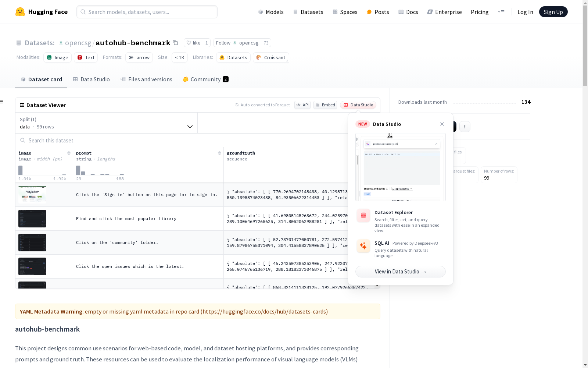This screenshot has width=588, height=368.
Task: Open Docs in top navigation
Action: [x=408, y=12]
